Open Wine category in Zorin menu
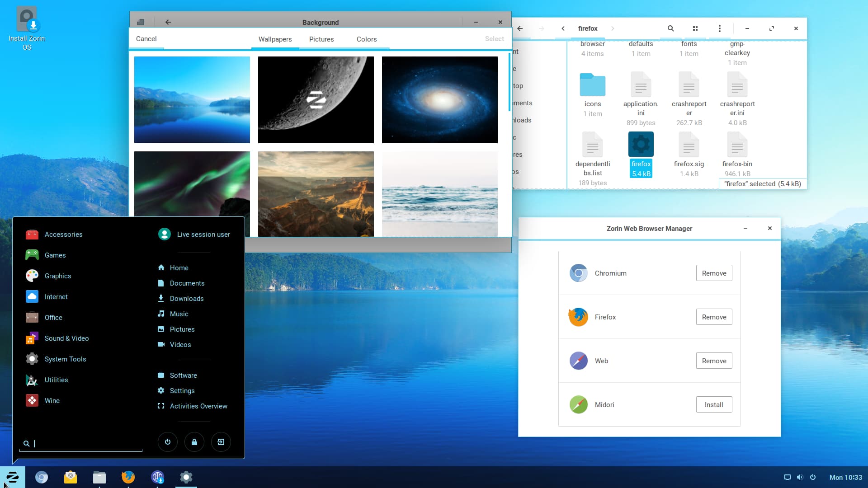Viewport: 868px width, 488px height. (x=42, y=401)
